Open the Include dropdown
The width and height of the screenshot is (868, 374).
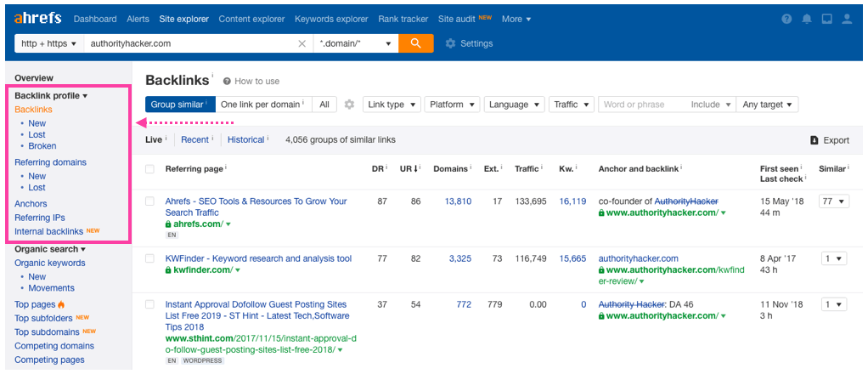(711, 105)
